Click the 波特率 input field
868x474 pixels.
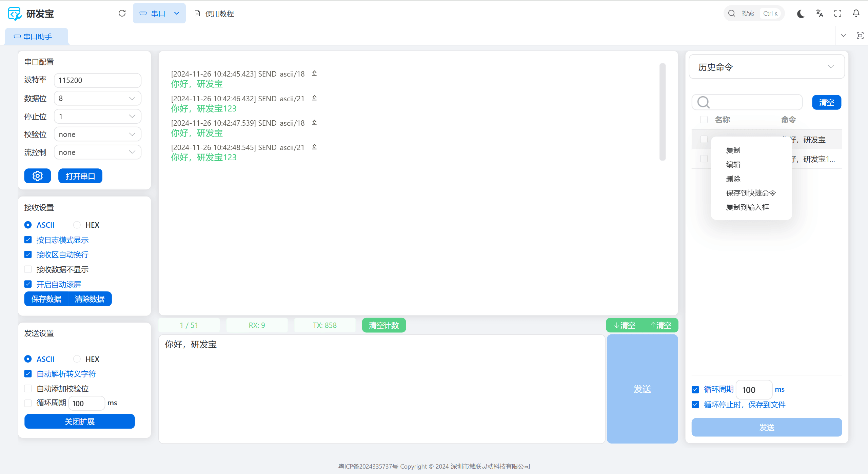[98, 80]
